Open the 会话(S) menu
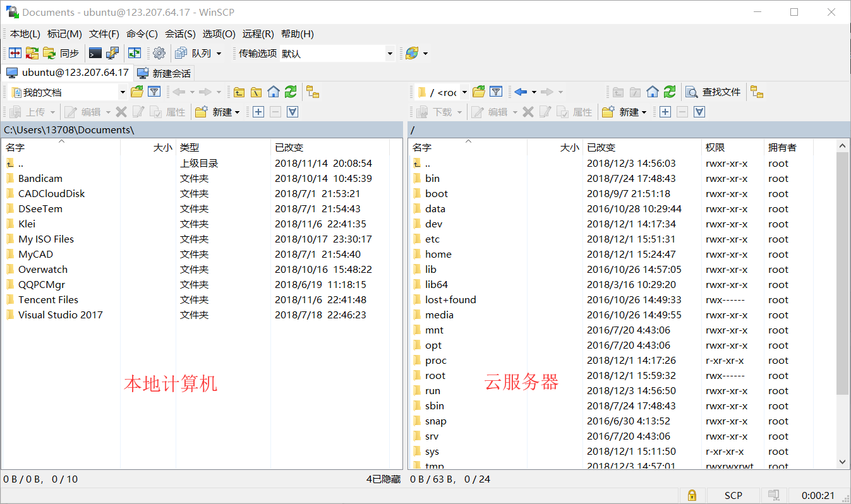The width and height of the screenshot is (851, 504). pos(180,34)
